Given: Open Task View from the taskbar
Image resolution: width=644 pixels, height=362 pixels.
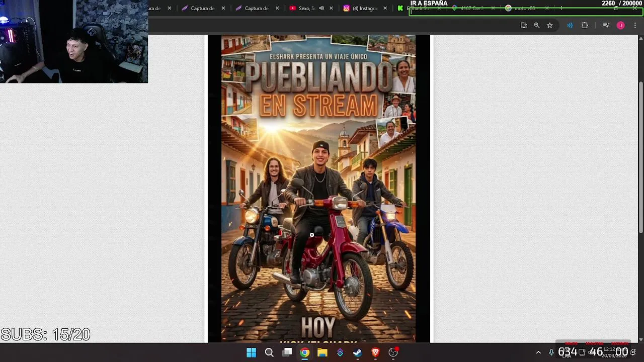Looking at the screenshot, I should (x=287, y=352).
